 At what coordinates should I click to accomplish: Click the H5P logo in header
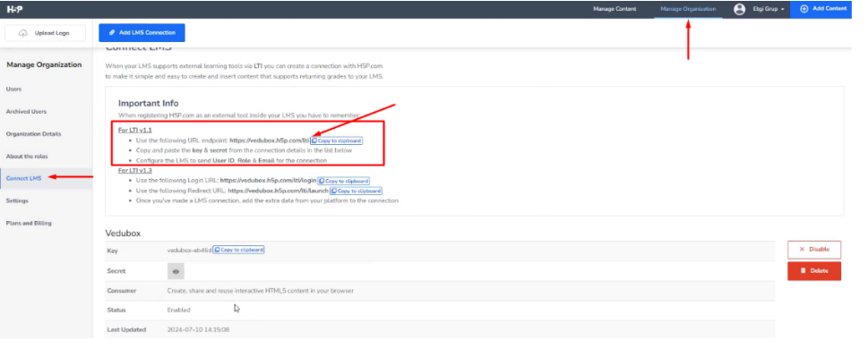(14, 10)
